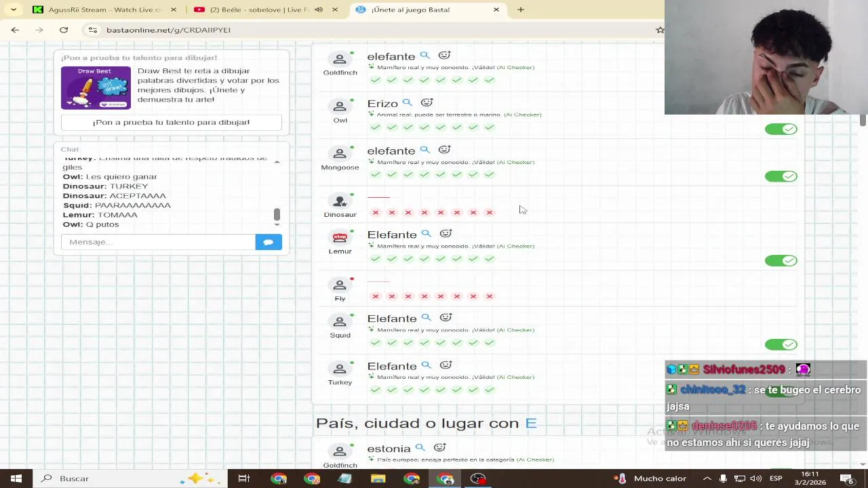Show hidden system tray icons
The image size is (868, 488).
[x=707, y=479]
